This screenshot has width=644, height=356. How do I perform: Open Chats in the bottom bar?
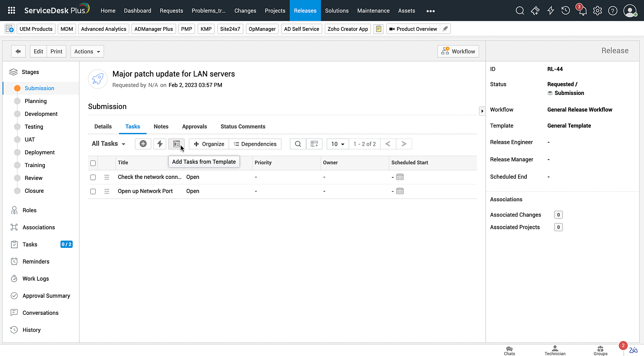click(x=509, y=351)
